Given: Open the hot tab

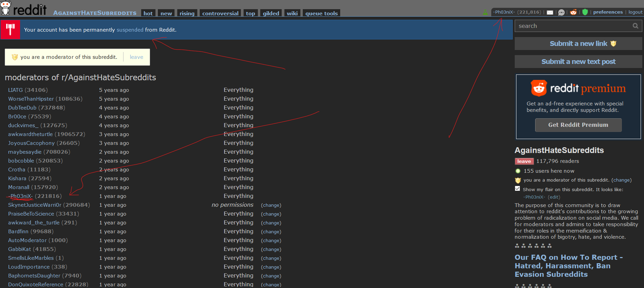Looking at the screenshot, I should pyautogui.click(x=148, y=13).
